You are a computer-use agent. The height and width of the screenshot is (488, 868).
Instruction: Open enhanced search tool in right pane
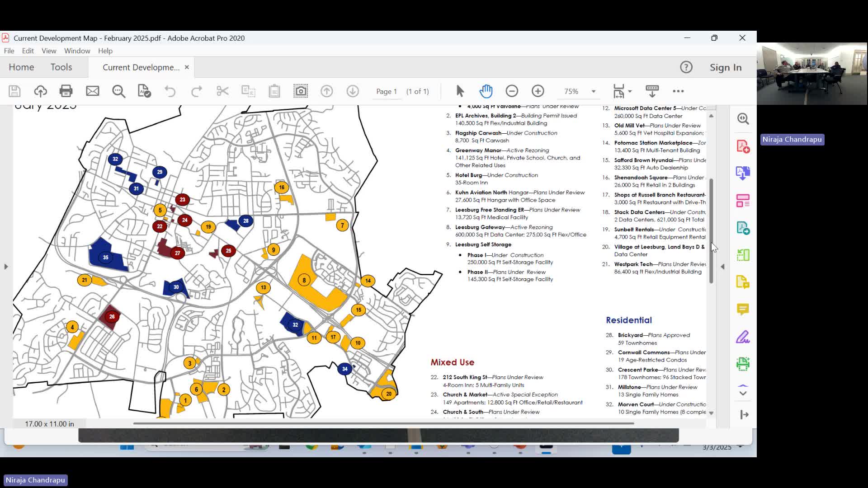pyautogui.click(x=743, y=119)
